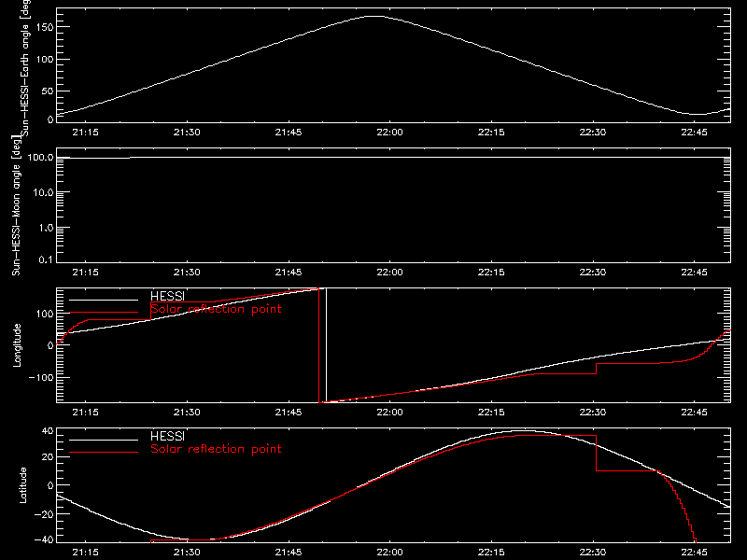
Task: Select the 21:15 label under the Earth angle plot
Action: pos(85,133)
